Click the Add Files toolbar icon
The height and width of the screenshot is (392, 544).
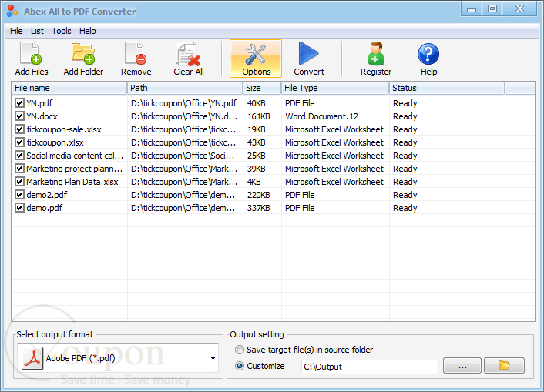click(x=32, y=54)
